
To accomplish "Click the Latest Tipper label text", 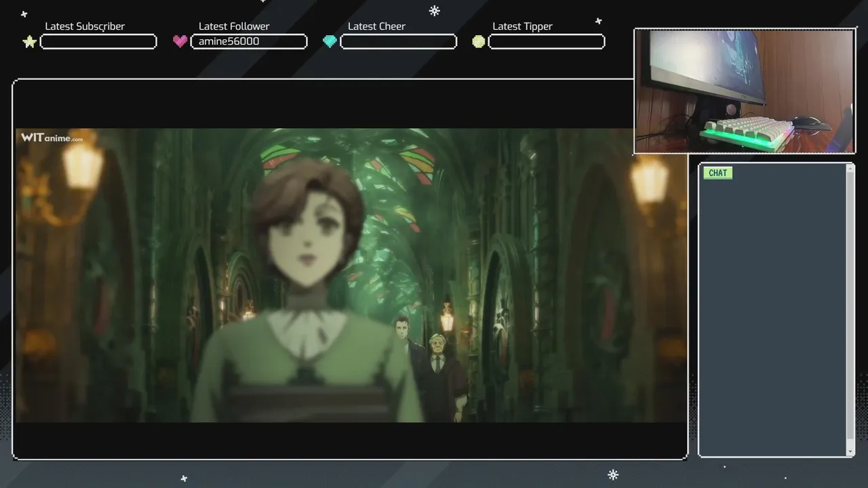I will tap(522, 26).
